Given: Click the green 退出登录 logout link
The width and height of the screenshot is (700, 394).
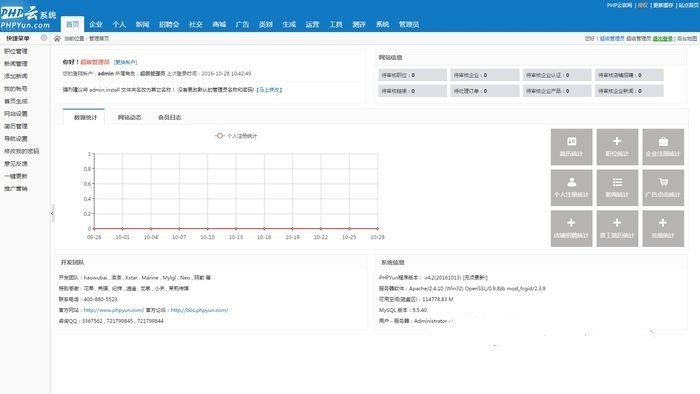Looking at the screenshot, I should 662,39.
